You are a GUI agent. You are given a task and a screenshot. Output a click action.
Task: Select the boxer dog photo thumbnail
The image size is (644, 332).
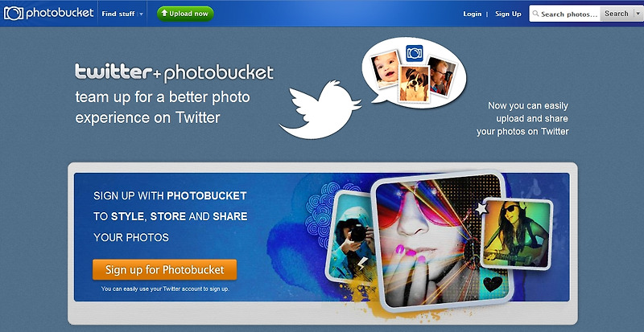415,84
